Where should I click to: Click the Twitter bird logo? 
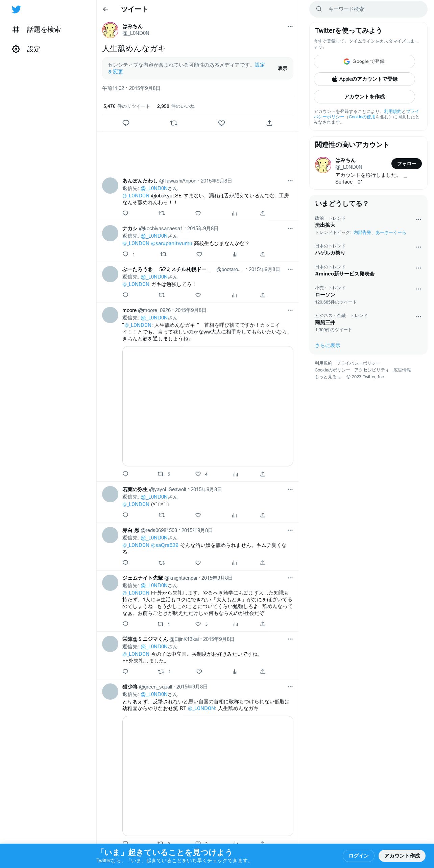click(16, 9)
